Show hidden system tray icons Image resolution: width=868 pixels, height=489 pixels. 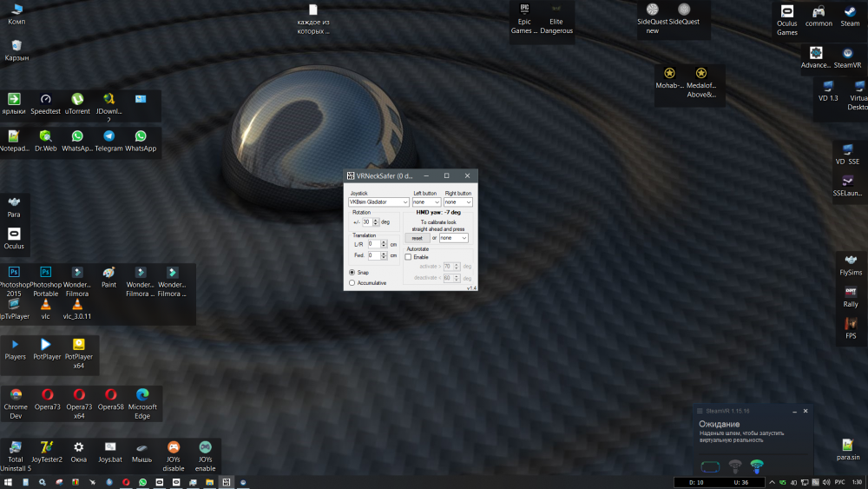tap(772, 482)
